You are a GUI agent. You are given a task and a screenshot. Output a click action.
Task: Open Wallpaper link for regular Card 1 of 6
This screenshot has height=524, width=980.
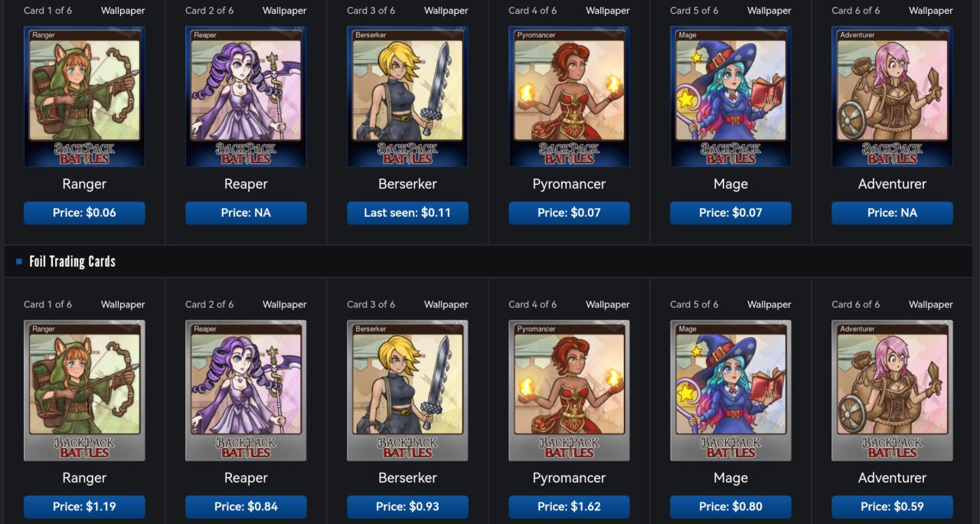[x=122, y=11]
